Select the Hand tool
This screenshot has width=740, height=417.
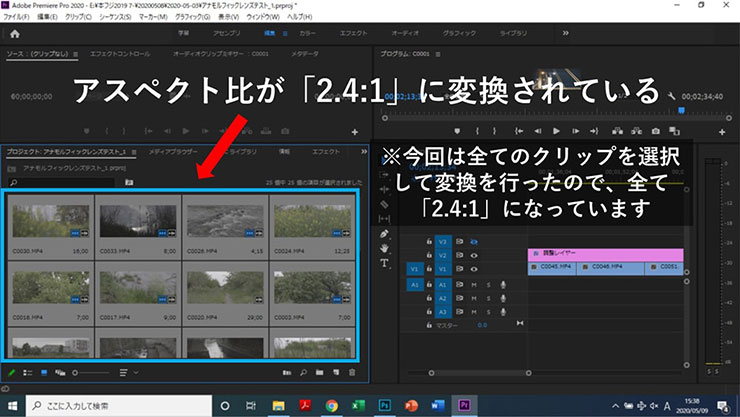click(x=384, y=248)
